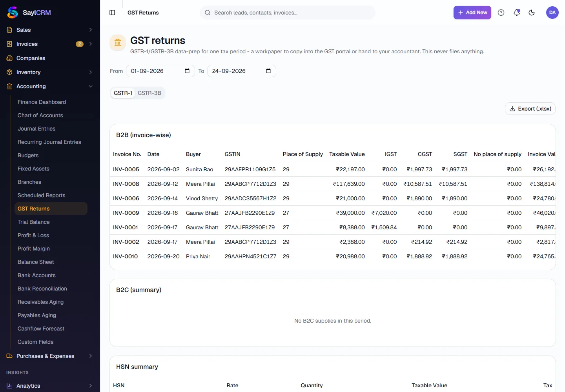This screenshot has width=565, height=392.
Task: Focus the search leads, contacts, invoices field
Action: [x=288, y=13]
